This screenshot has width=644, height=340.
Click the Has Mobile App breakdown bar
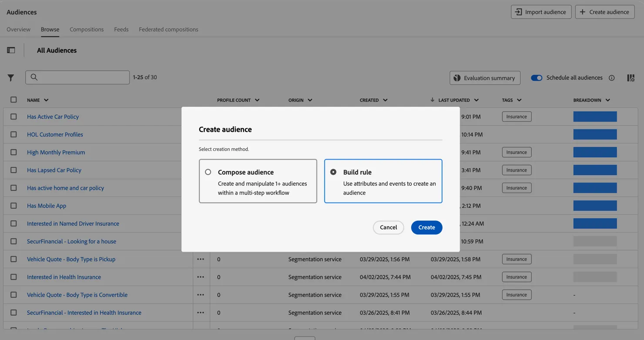pos(595,206)
